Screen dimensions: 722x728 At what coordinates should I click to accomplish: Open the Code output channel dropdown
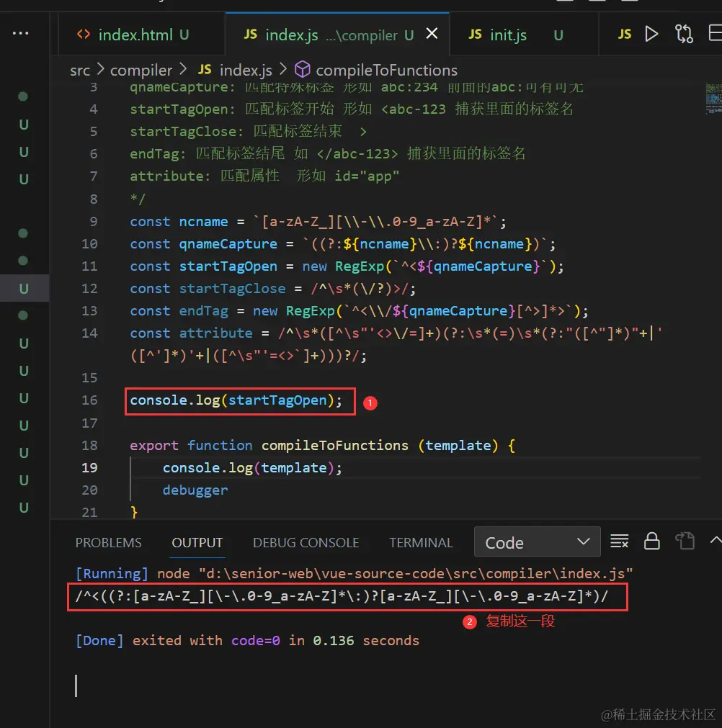pos(537,541)
